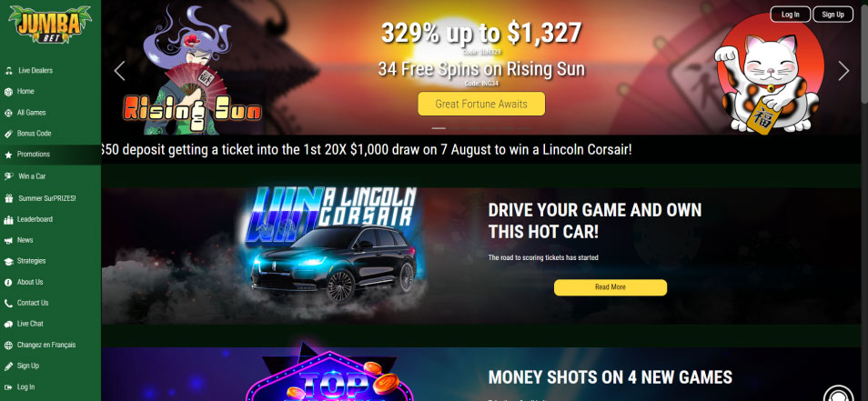
Task: Click the Live Dealers headphone icon
Action: pos(8,71)
